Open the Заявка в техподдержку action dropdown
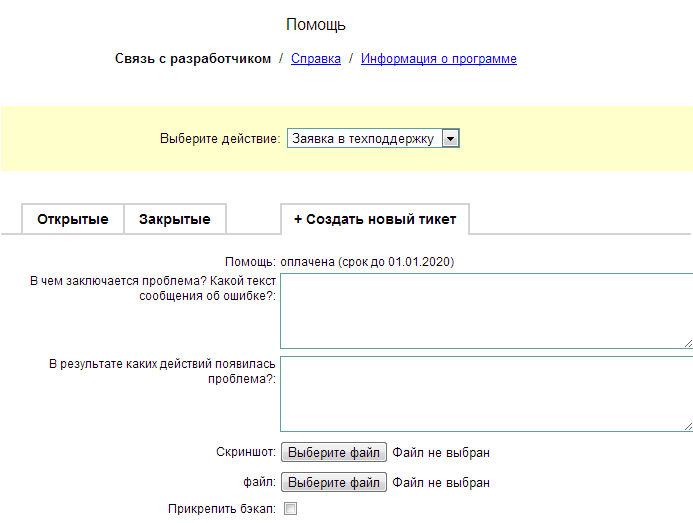 click(x=364, y=139)
